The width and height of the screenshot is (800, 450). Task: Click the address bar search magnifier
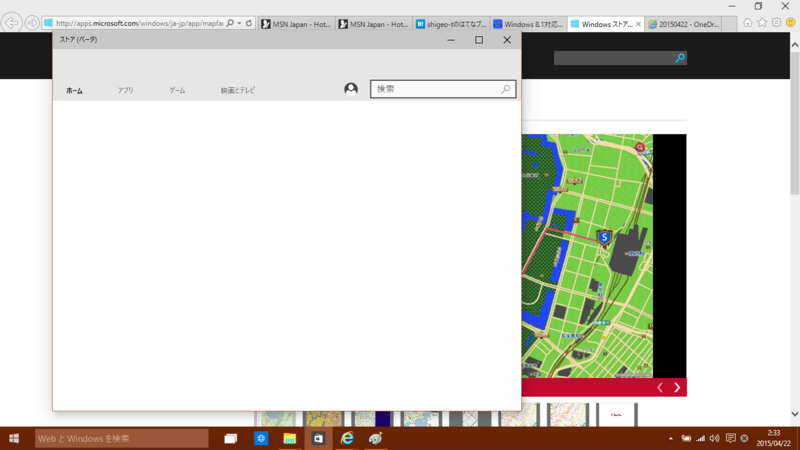click(230, 23)
